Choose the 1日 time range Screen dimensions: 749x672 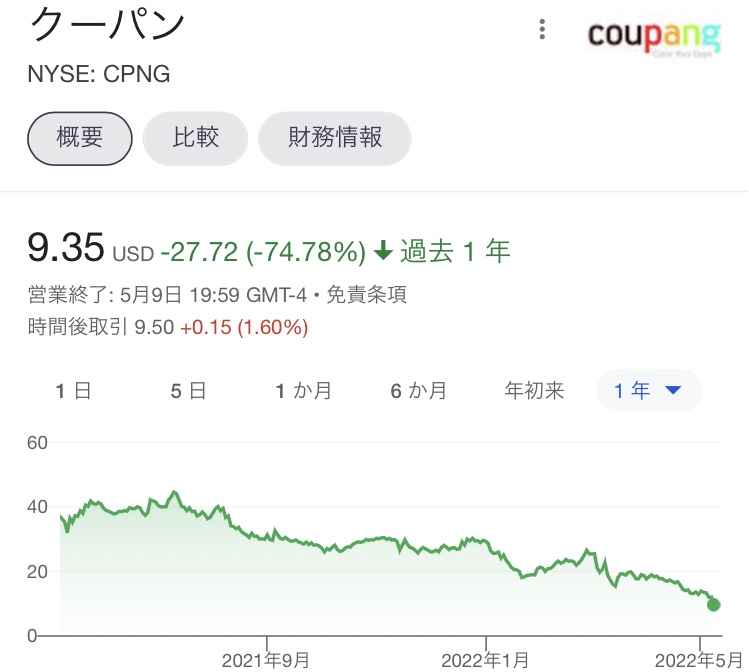tap(73, 391)
